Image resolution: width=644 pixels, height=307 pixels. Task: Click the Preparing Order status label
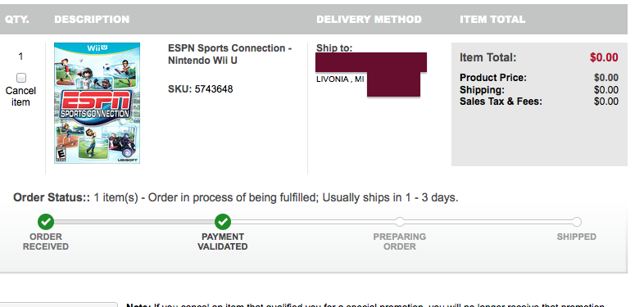click(x=400, y=242)
